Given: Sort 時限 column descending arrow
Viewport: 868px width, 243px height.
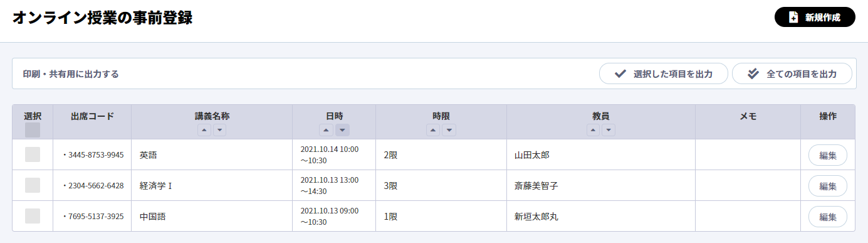Looking at the screenshot, I should 449,130.
